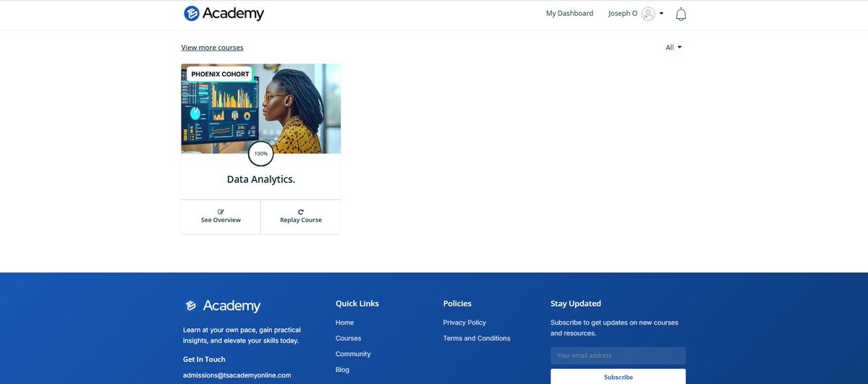Screen dimensions: 868x384
Task: Click the Academy logo in the footer
Action: point(222,306)
